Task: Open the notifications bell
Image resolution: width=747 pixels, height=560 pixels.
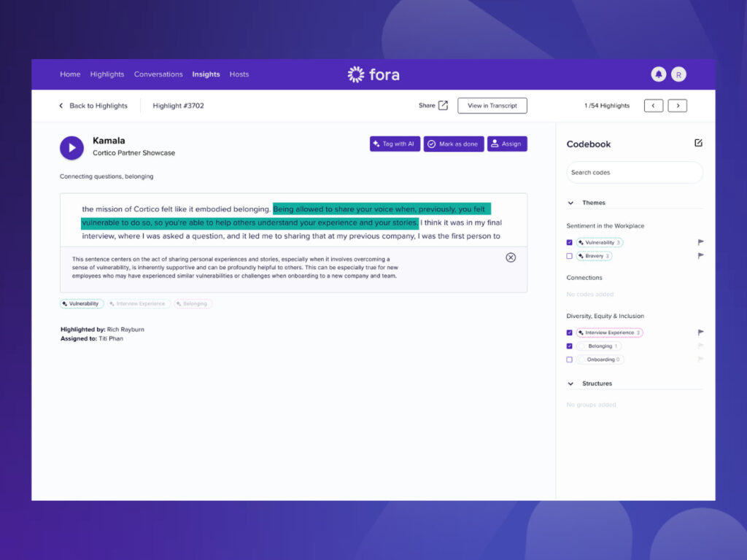Action: click(x=659, y=74)
